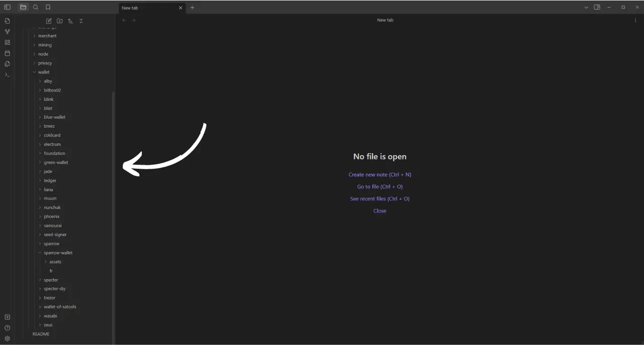Click the New folder icon

click(x=59, y=21)
